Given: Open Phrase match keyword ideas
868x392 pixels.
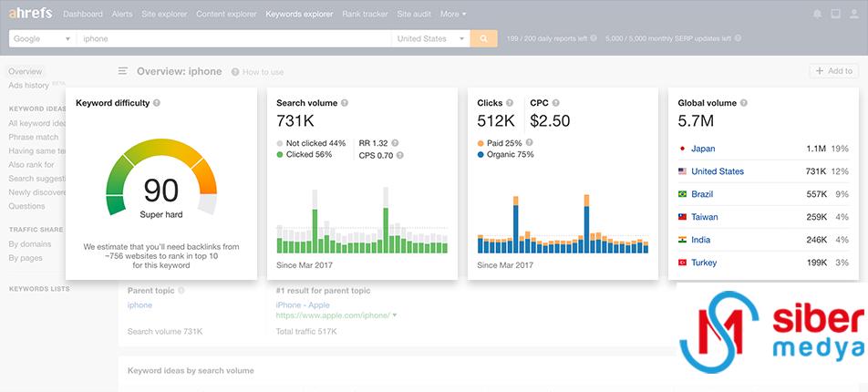Looking at the screenshot, I should click(x=33, y=137).
